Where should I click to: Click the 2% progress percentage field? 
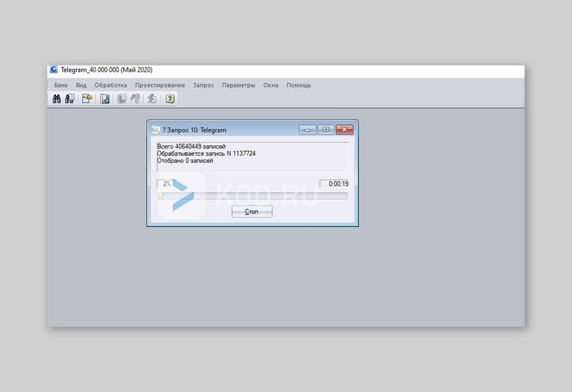(167, 184)
